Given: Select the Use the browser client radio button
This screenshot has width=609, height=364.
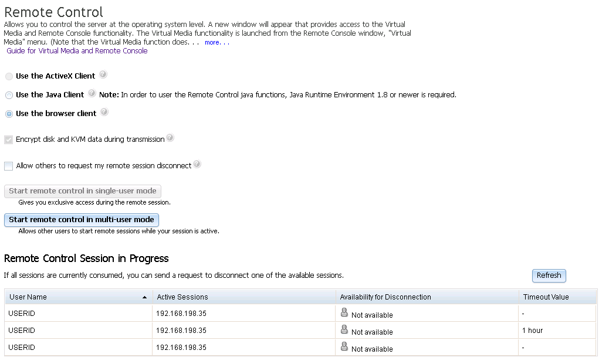Looking at the screenshot, I should pyautogui.click(x=9, y=114).
